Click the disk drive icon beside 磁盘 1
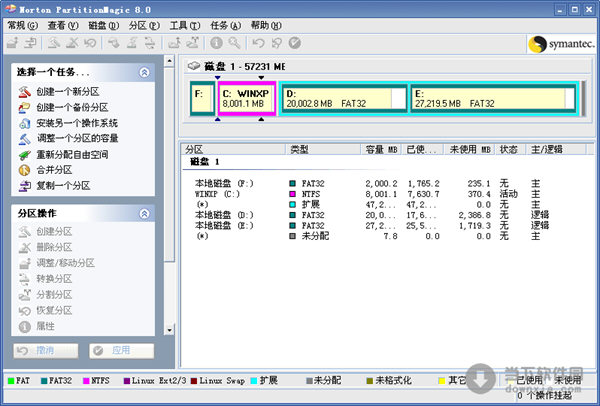600x406 pixels. click(x=194, y=66)
